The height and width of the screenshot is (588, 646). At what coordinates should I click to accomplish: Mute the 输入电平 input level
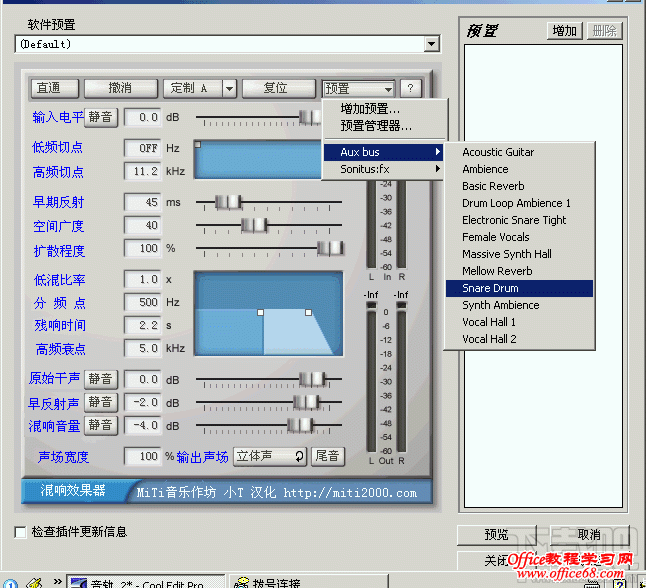click(101, 117)
